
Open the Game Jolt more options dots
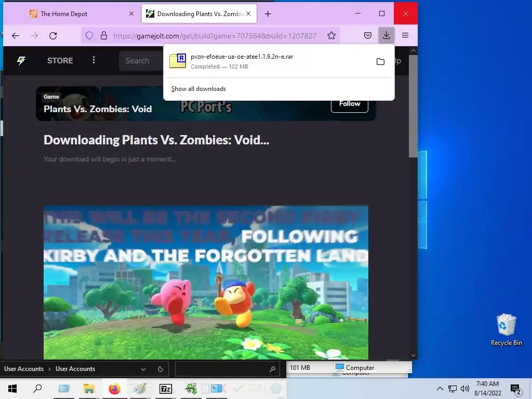pyautogui.click(x=94, y=60)
